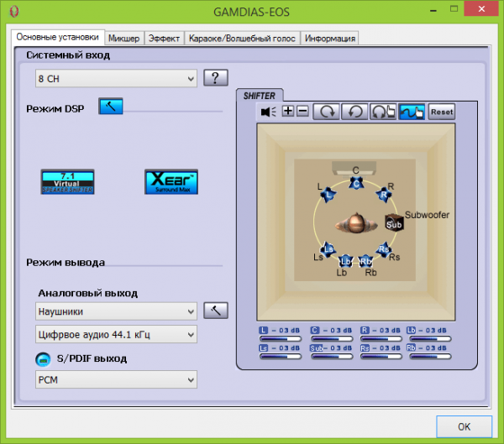Adjust the C channel volume slider
This screenshot has height=444, width=504.
(x=332, y=338)
